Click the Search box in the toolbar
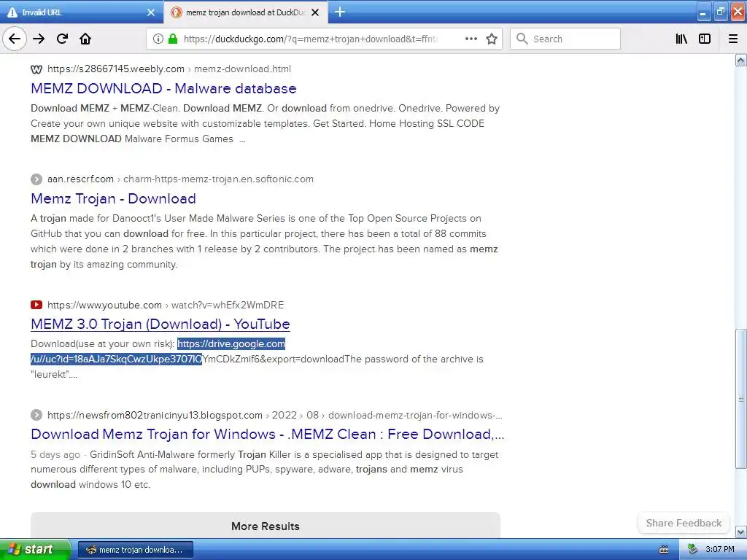 coord(565,39)
